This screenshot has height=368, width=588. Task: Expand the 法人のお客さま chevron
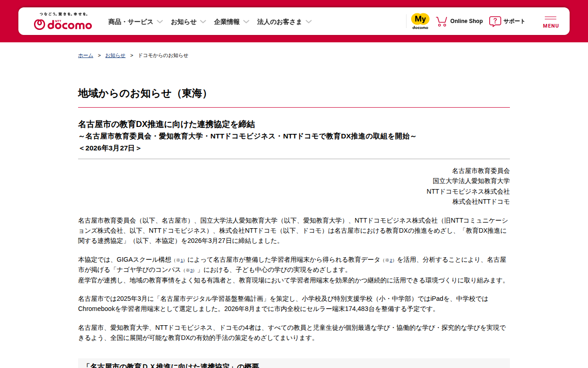coord(309,22)
